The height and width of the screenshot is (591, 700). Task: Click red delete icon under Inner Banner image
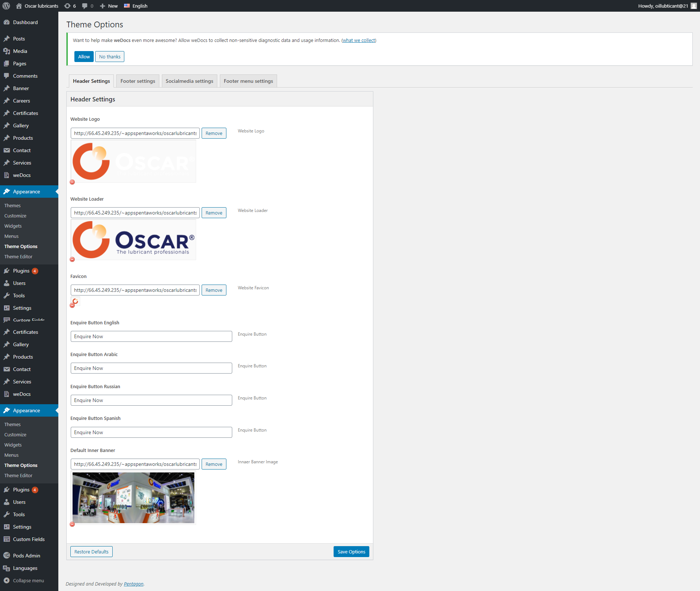click(x=72, y=524)
